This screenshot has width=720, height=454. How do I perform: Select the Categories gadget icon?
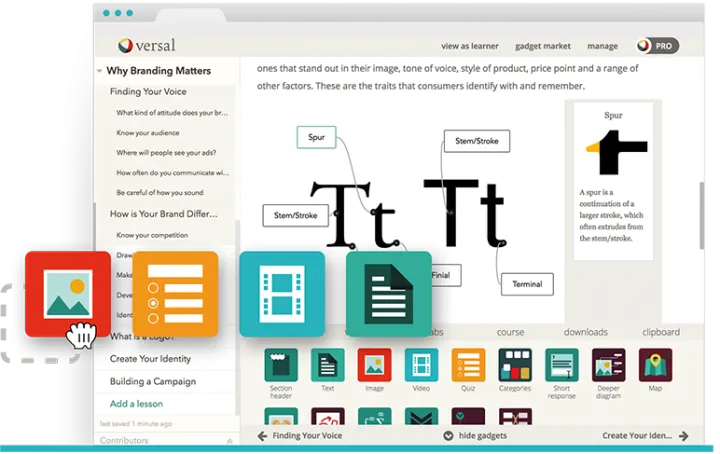pyautogui.click(x=515, y=364)
